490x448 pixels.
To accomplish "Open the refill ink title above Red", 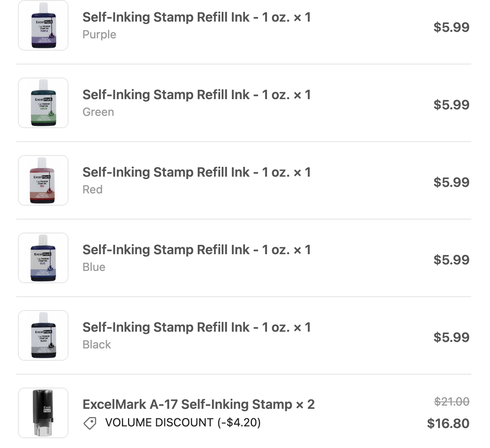I will (196, 172).
